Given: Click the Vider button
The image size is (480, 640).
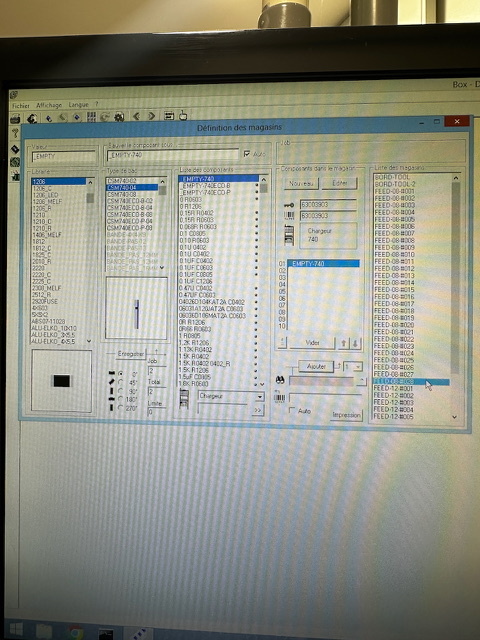Looking at the screenshot, I should 312,343.
